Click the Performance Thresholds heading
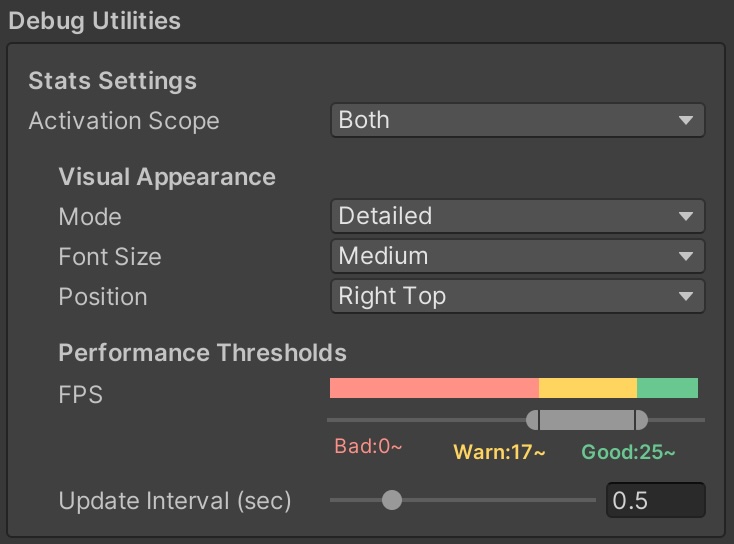 point(202,353)
